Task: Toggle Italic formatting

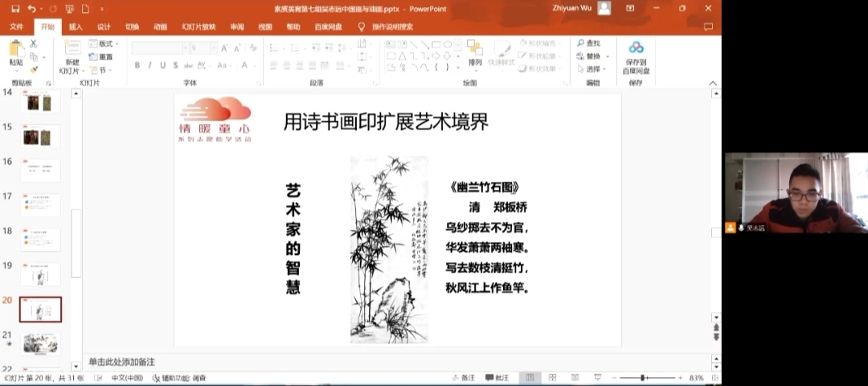Action: tap(150, 65)
